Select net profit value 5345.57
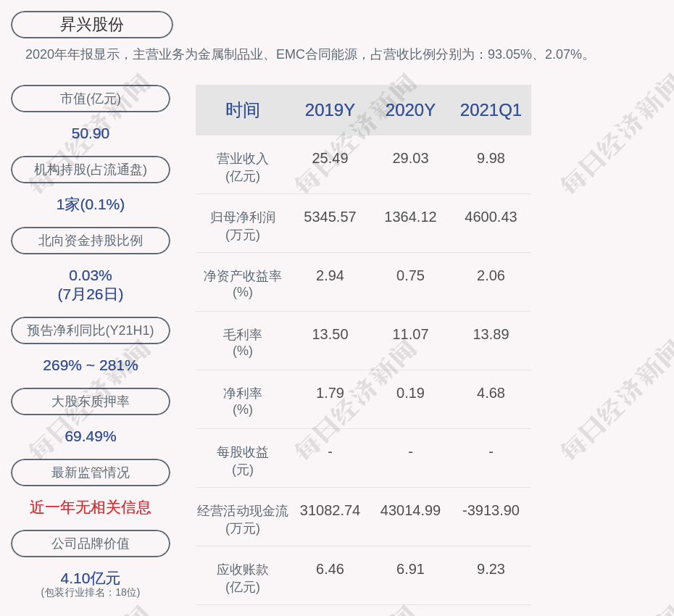674x616 pixels. 330,217
